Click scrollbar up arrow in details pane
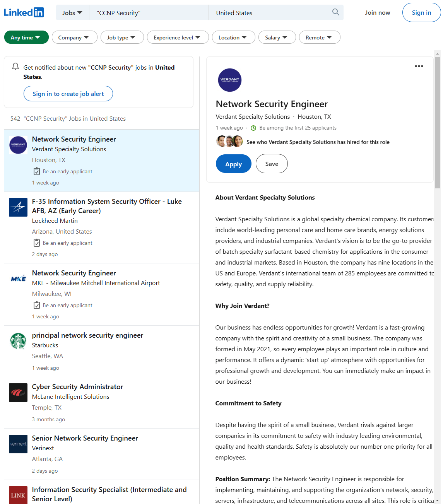443x504 pixels. pyautogui.click(x=437, y=54)
